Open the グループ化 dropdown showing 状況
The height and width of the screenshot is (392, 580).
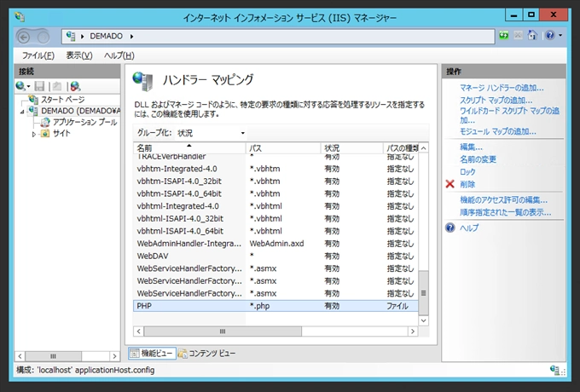coord(211,133)
